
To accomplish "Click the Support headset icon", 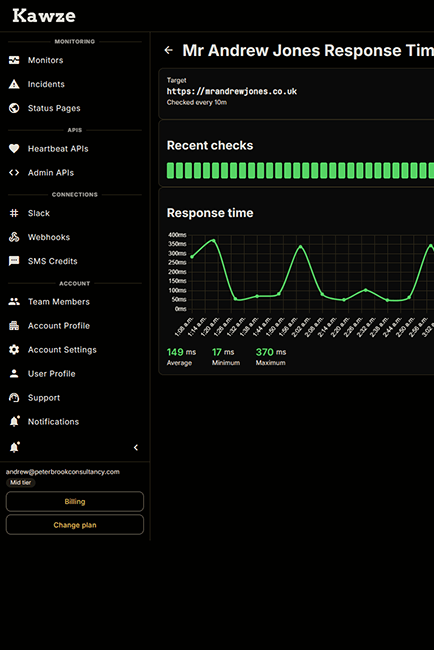I will (x=14, y=398).
